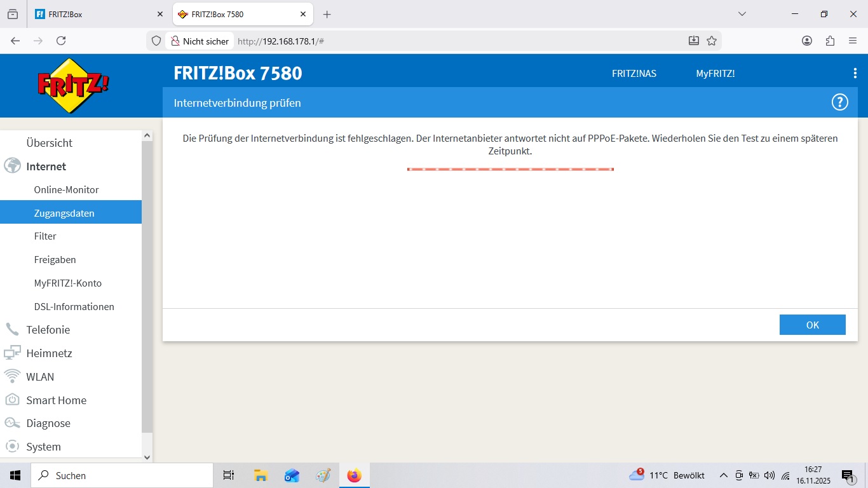
Task: Click the System icon in sidebar
Action: [x=12, y=447]
